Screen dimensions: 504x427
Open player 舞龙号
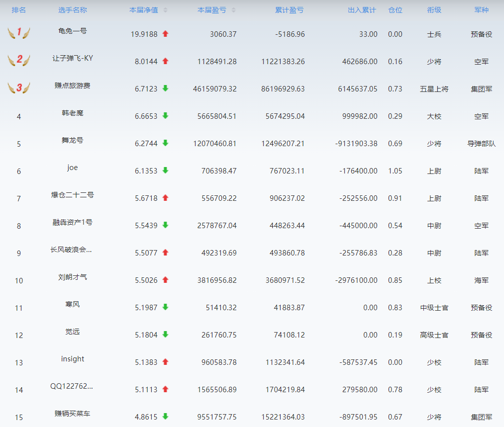tap(73, 140)
